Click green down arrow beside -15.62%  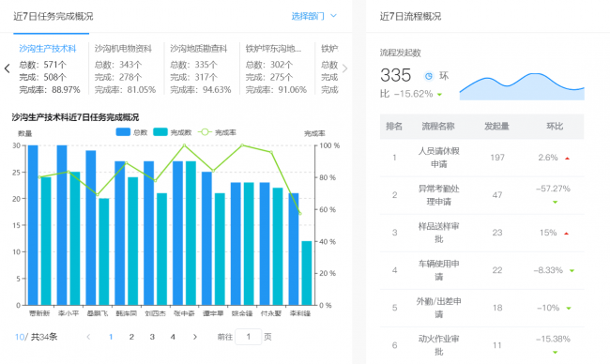(x=439, y=95)
